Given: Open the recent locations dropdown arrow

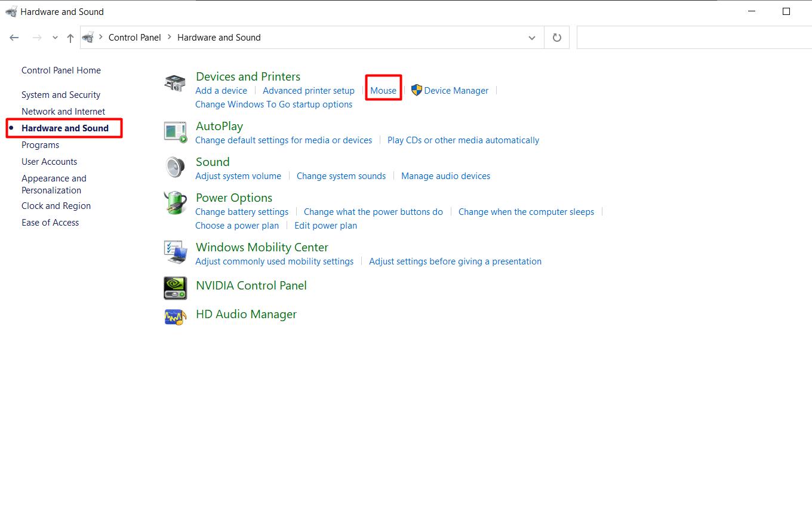Looking at the screenshot, I should tap(55, 38).
